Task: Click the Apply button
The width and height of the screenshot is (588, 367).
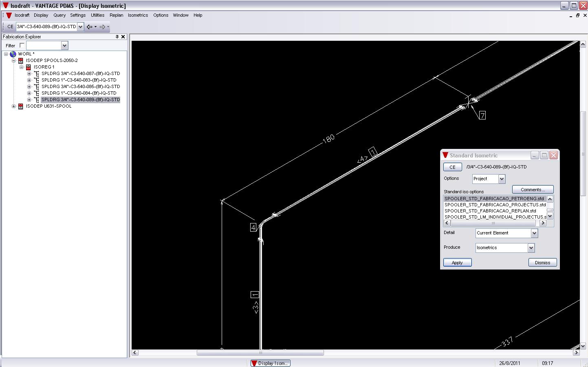Action: pyautogui.click(x=457, y=263)
